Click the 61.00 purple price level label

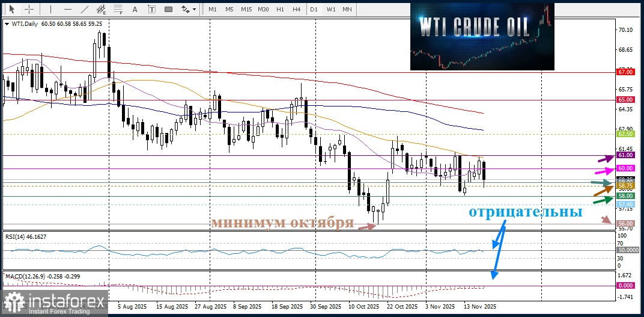point(625,155)
